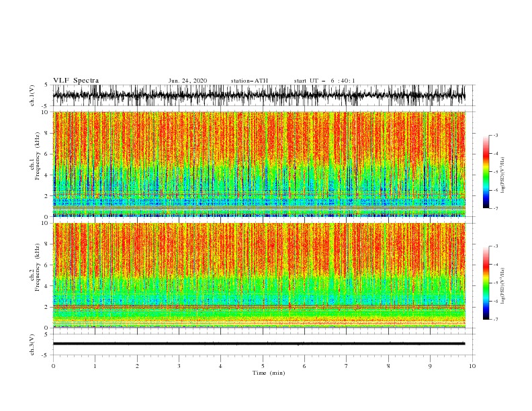Click time axis tick label "5"

coord(263,366)
